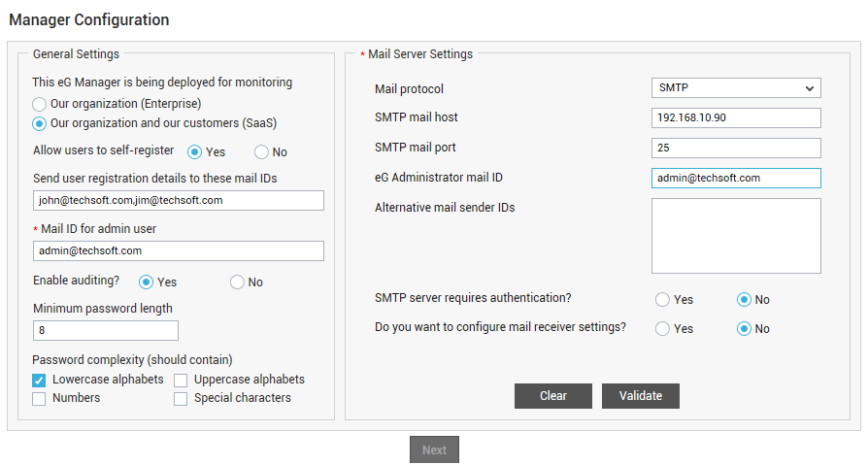Check Numbers password complexity box
The image size is (868, 465).
coord(39,399)
